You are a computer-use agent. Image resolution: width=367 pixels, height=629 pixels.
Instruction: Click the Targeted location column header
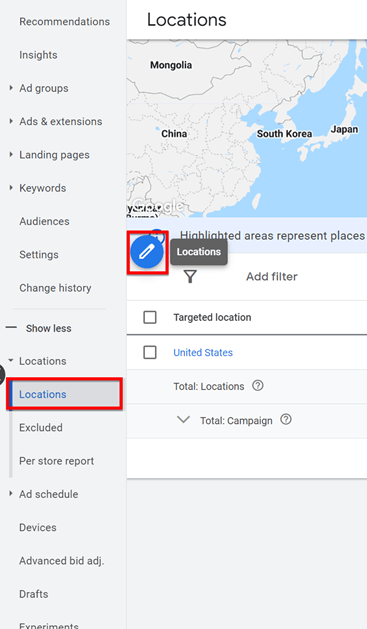(212, 317)
